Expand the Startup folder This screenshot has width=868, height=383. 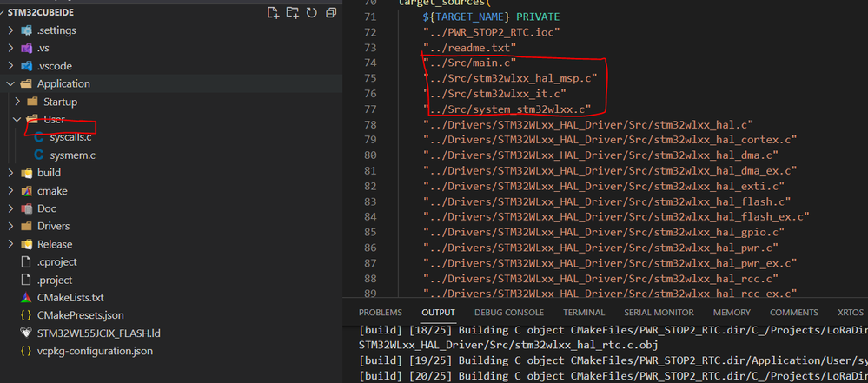pyautogui.click(x=17, y=102)
